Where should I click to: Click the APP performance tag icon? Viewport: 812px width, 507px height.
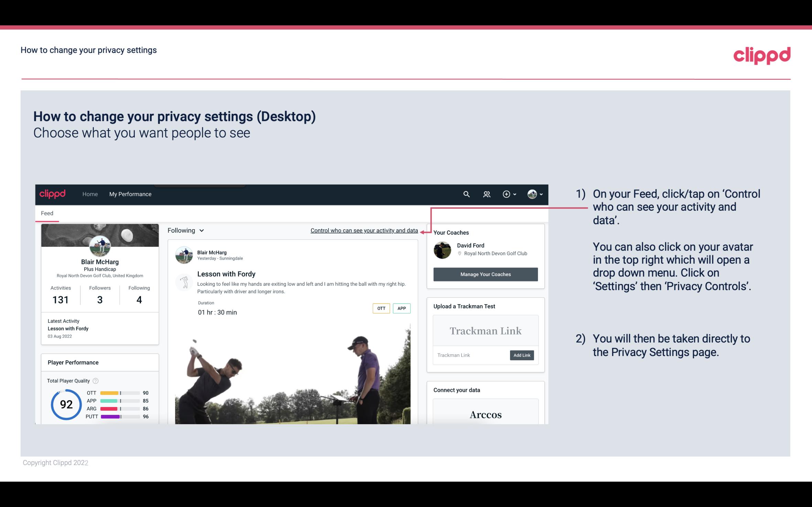402,308
